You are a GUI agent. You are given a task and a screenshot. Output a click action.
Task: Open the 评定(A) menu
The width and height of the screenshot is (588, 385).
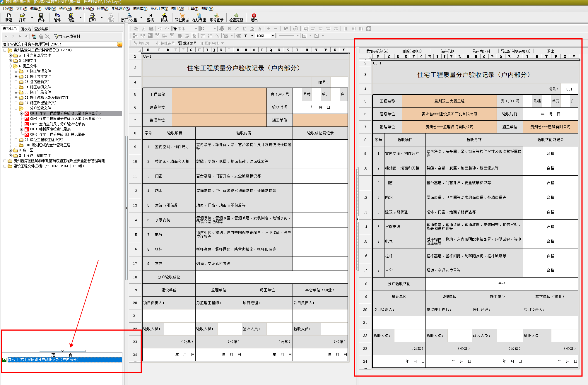(x=102, y=9)
